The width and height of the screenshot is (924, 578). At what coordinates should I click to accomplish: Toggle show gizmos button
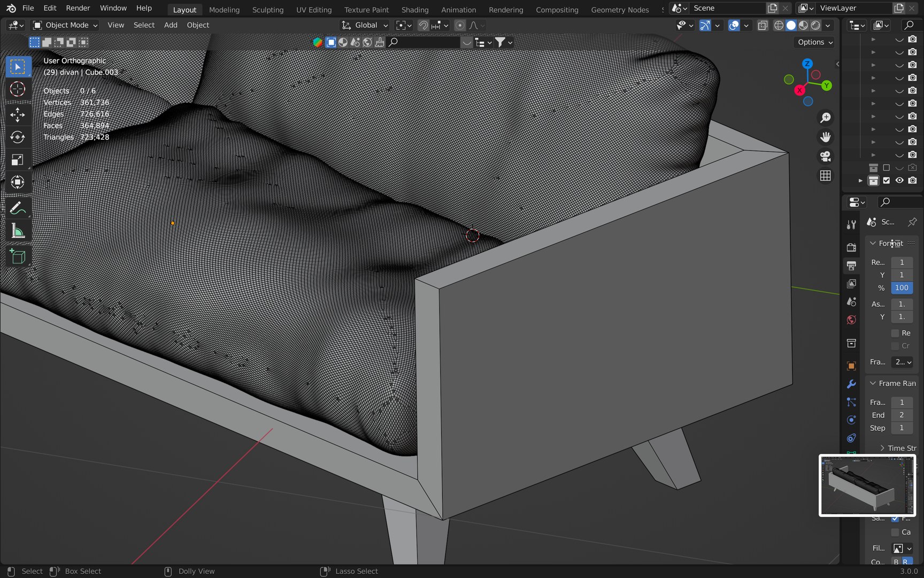click(x=705, y=25)
